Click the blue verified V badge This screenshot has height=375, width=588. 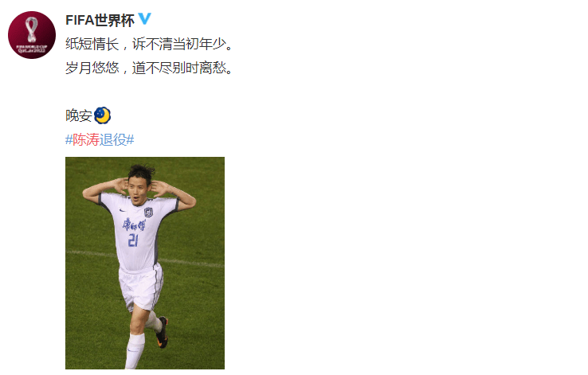(145, 19)
